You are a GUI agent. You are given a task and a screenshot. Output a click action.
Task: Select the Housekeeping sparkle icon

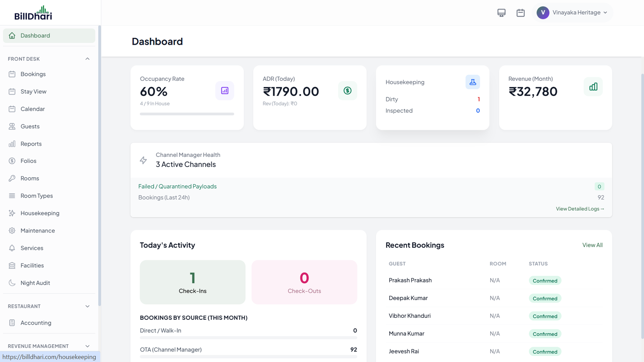tap(12, 213)
